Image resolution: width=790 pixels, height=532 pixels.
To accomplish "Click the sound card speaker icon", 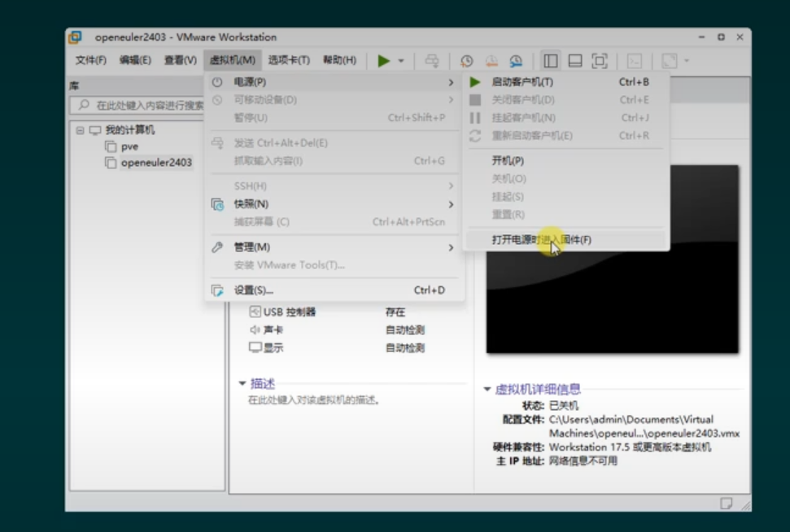I will coord(255,329).
